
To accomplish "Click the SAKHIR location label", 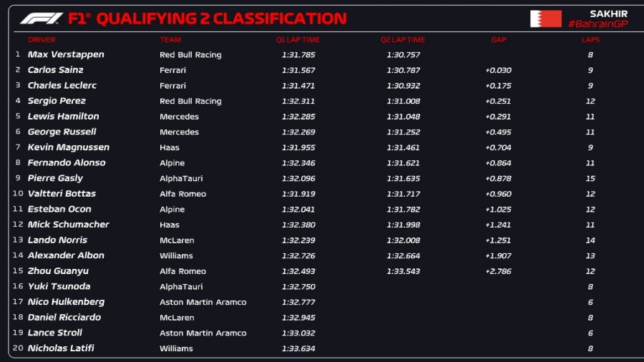I will coord(608,14).
